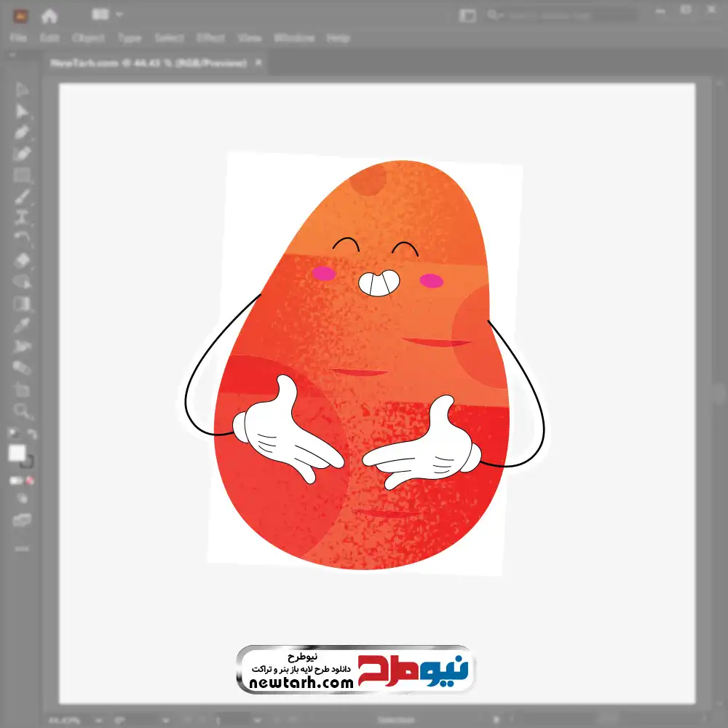Select the Direct Selection tool
The image size is (728, 728).
click(22, 111)
